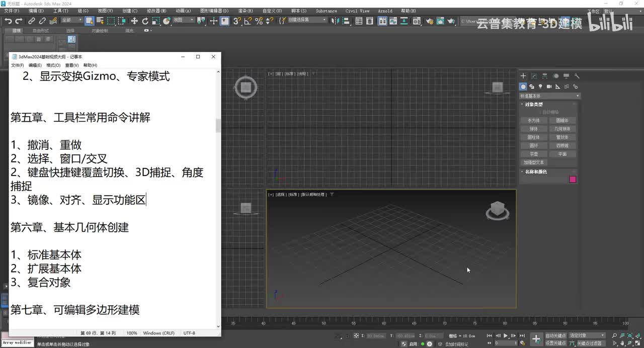
Task: Toggle 自动关键点 auto key mode
Action: coord(555,335)
